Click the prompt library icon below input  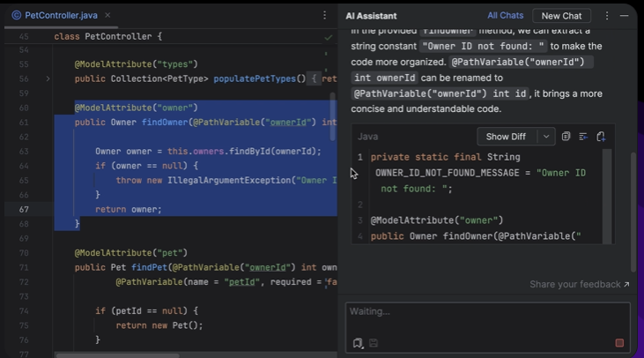click(358, 343)
